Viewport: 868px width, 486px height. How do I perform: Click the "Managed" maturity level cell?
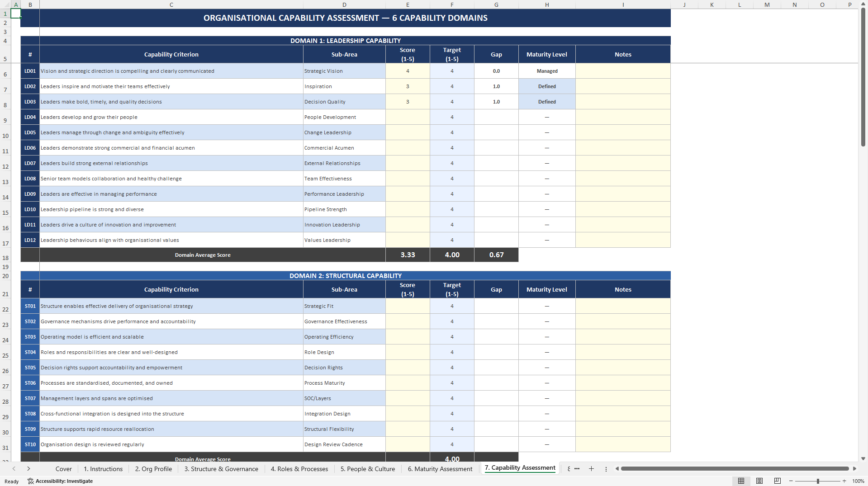pyautogui.click(x=547, y=71)
